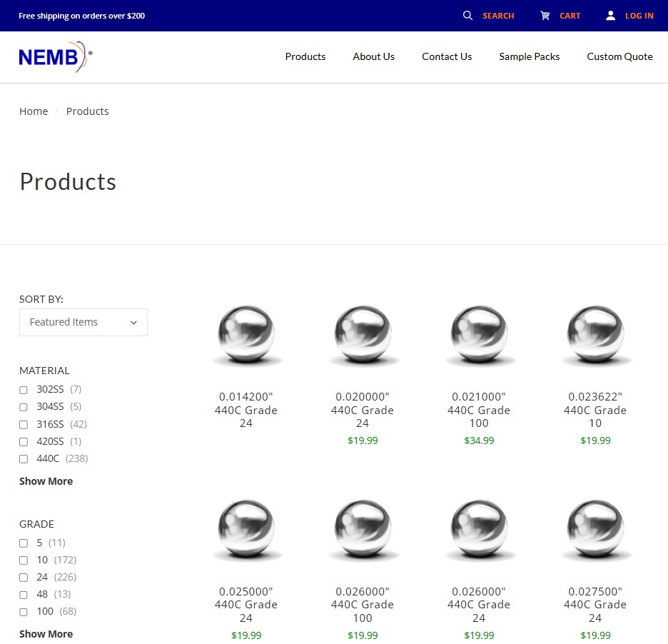Open the Products menu item
This screenshot has width=668, height=644.
(305, 56)
